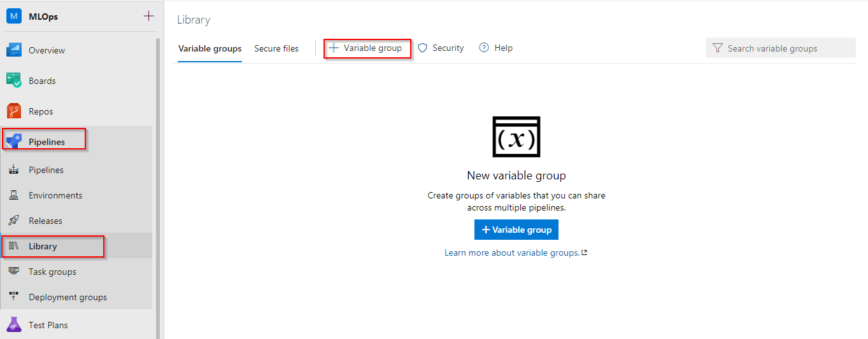Click the Library page heading
Image resolution: width=868 pixels, height=339 pixels.
pyautogui.click(x=194, y=20)
